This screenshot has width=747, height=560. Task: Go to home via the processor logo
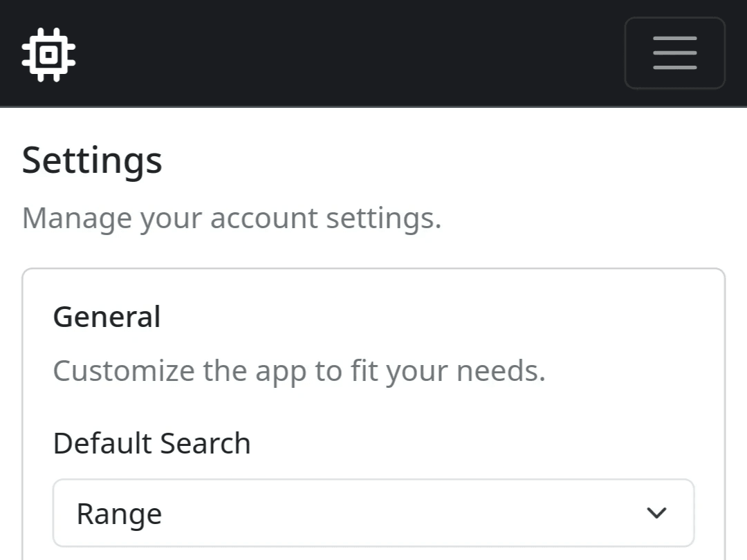point(48,54)
